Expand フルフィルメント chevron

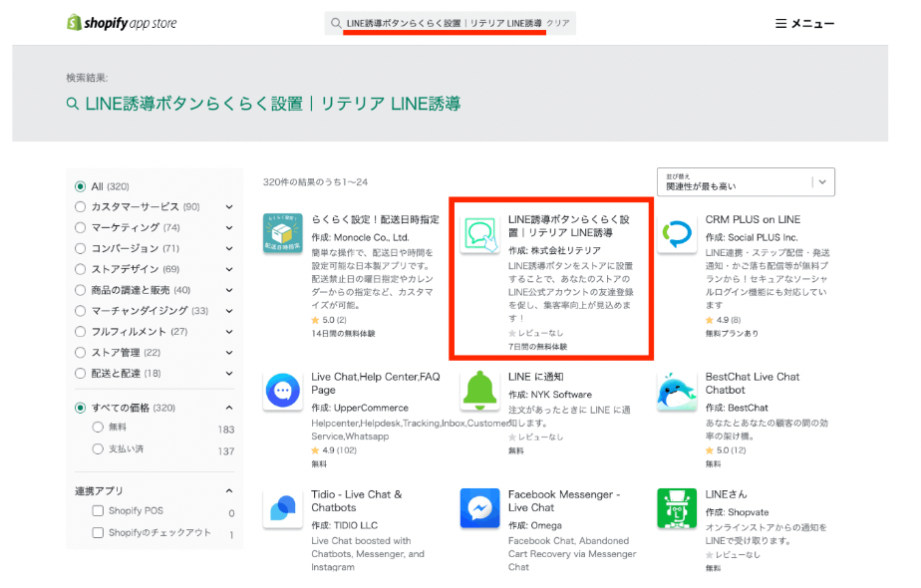coord(229,332)
